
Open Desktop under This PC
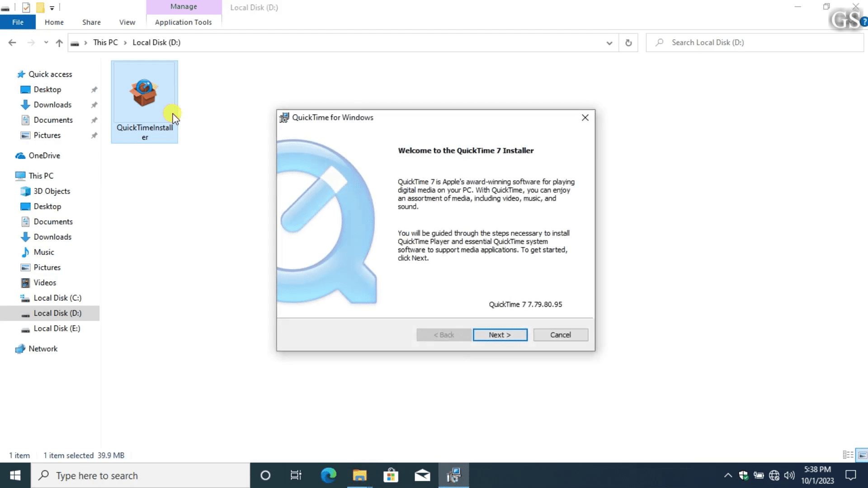pyautogui.click(x=47, y=206)
